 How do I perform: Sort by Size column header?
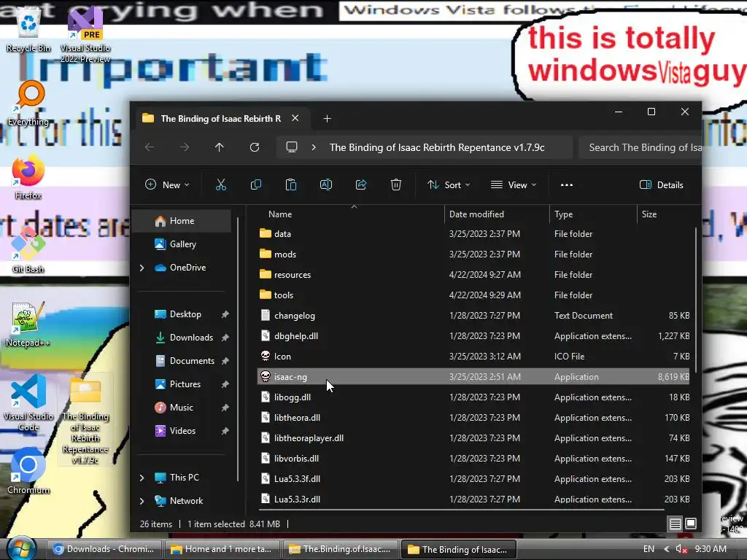665,214
